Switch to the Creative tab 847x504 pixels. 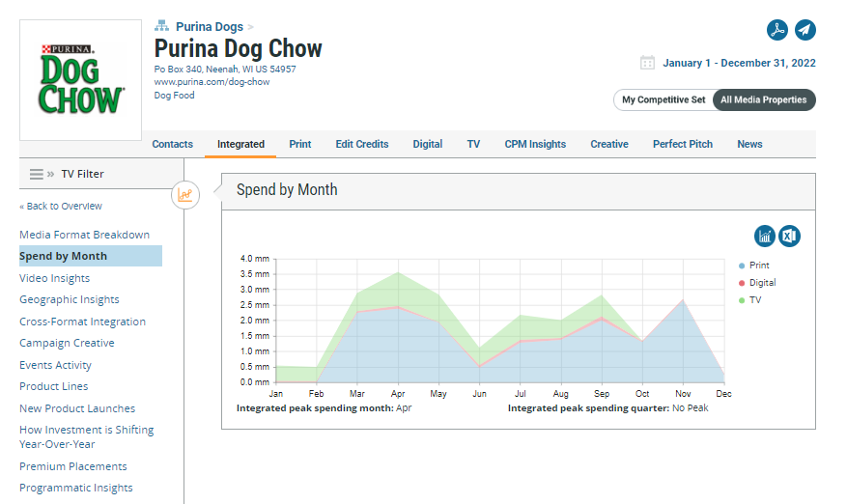[608, 144]
